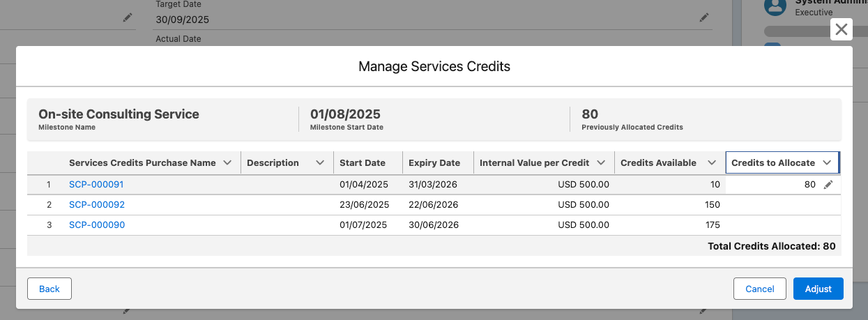
Task: Close the Manage Services Credits dialog
Action: click(x=842, y=29)
